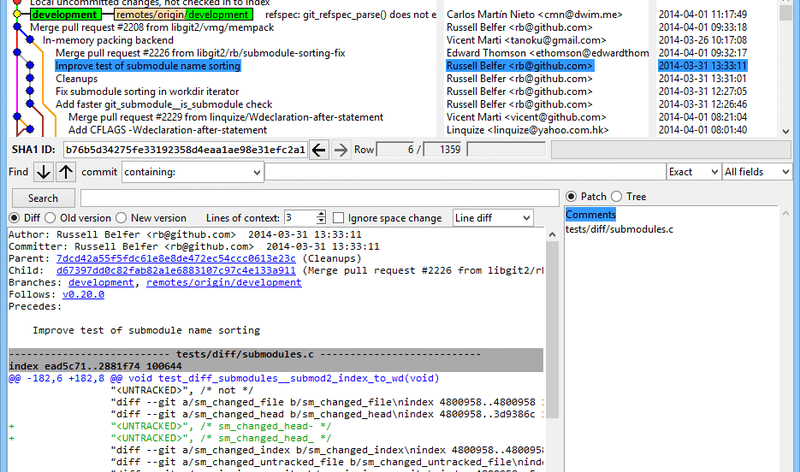Select the Old version radio button
Viewport: 800px width, 472px height.
tap(50, 218)
